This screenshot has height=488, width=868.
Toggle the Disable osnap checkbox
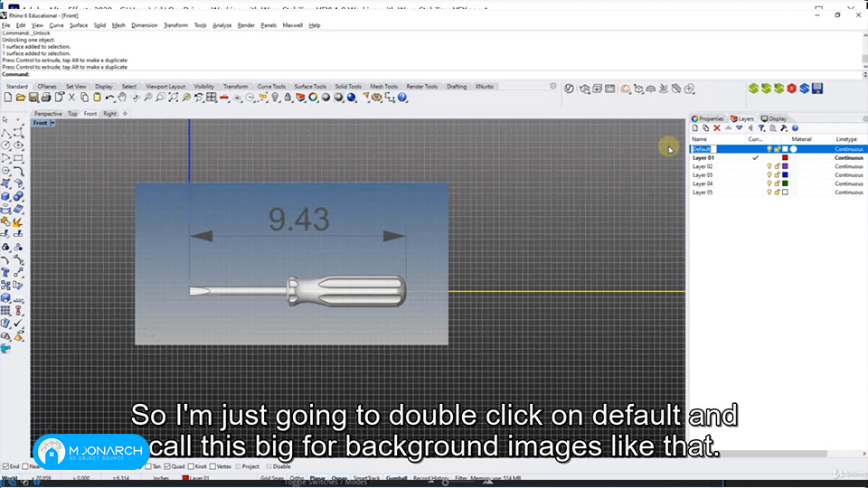coord(269,466)
